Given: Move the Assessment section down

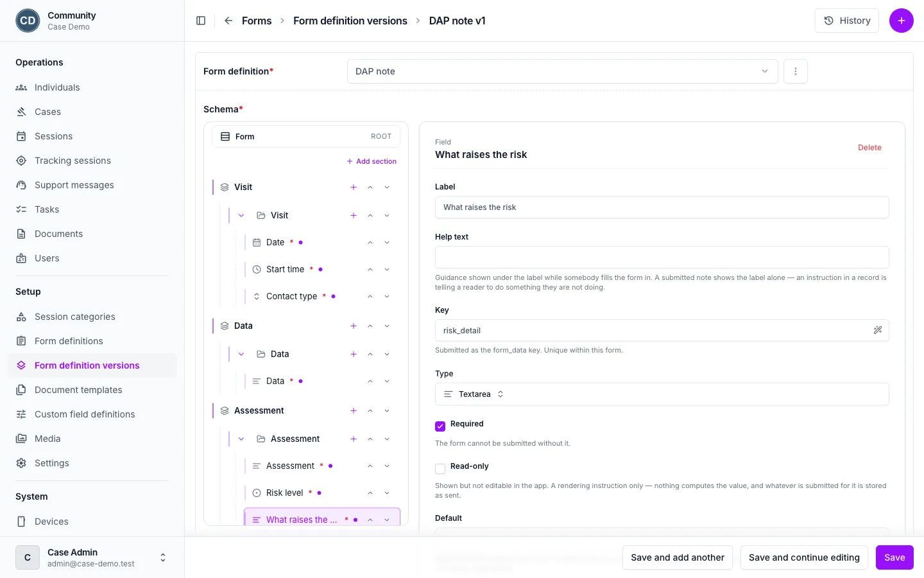Looking at the screenshot, I should (387, 410).
